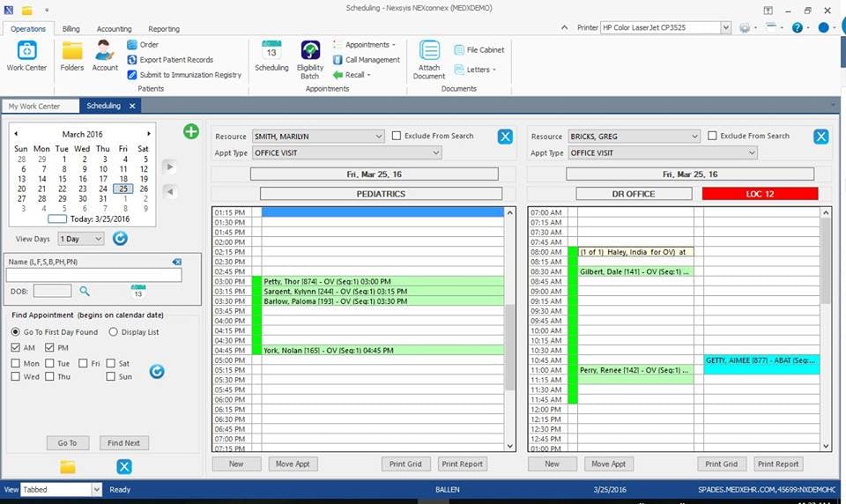Close the Scheduling tab
Viewport: 846px width, 504px height.
point(132,106)
